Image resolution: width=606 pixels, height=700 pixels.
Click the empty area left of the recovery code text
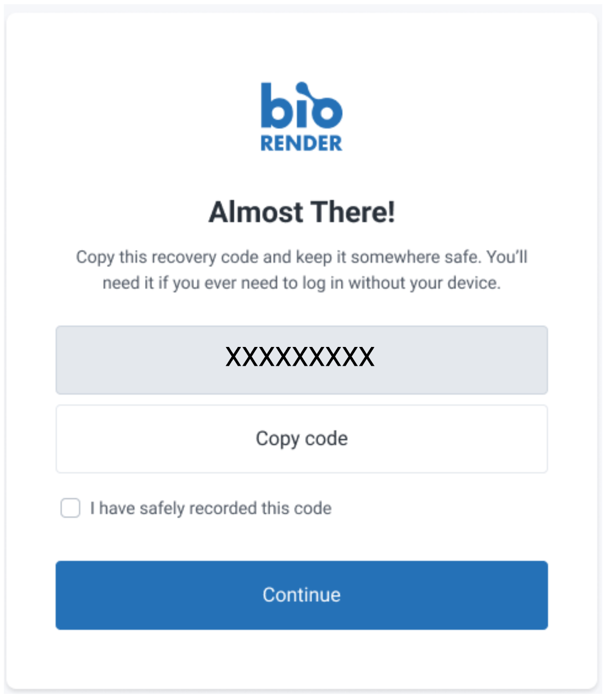tap(140, 360)
